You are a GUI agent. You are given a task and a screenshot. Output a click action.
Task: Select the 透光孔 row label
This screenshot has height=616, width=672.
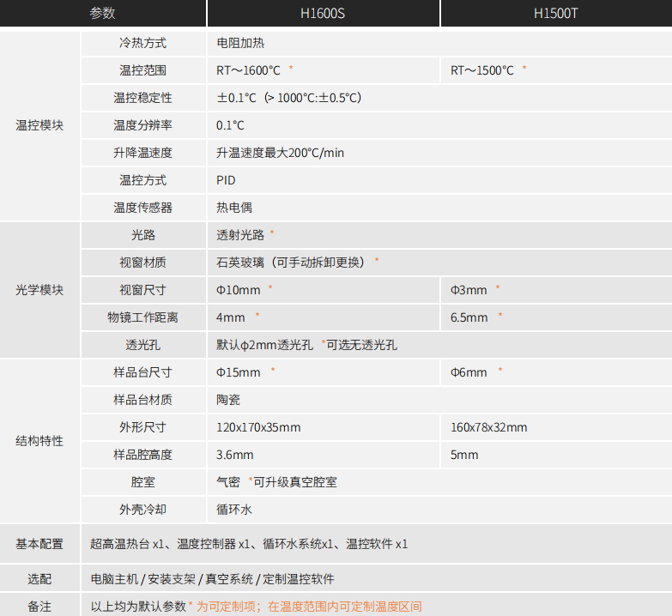pyautogui.click(x=142, y=345)
